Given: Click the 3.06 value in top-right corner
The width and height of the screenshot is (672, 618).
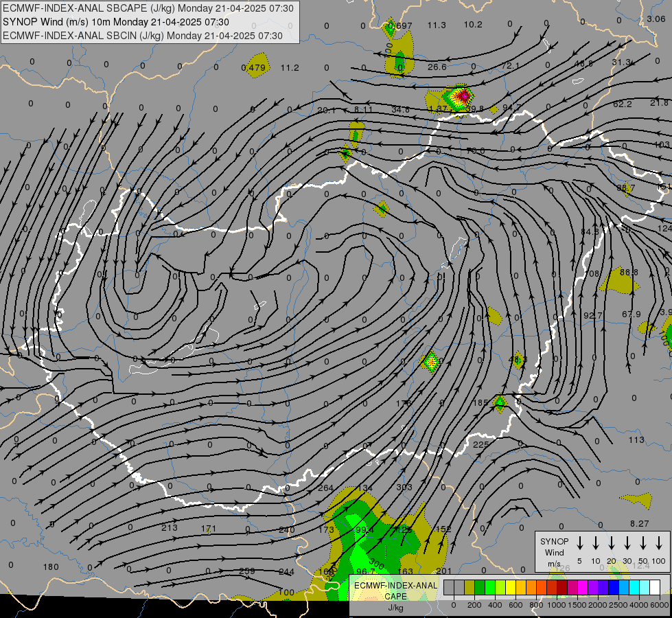Looking at the screenshot, I should (656, 19).
